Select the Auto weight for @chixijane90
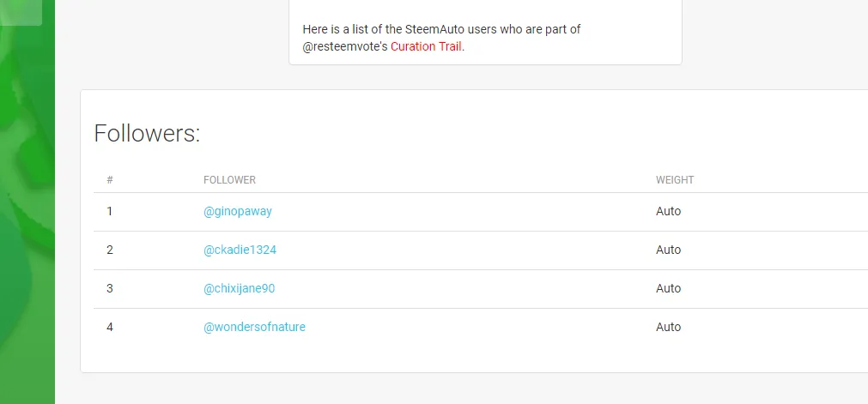The height and width of the screenshot is (404, 868). pyautogui.click(x=668, y=288)
